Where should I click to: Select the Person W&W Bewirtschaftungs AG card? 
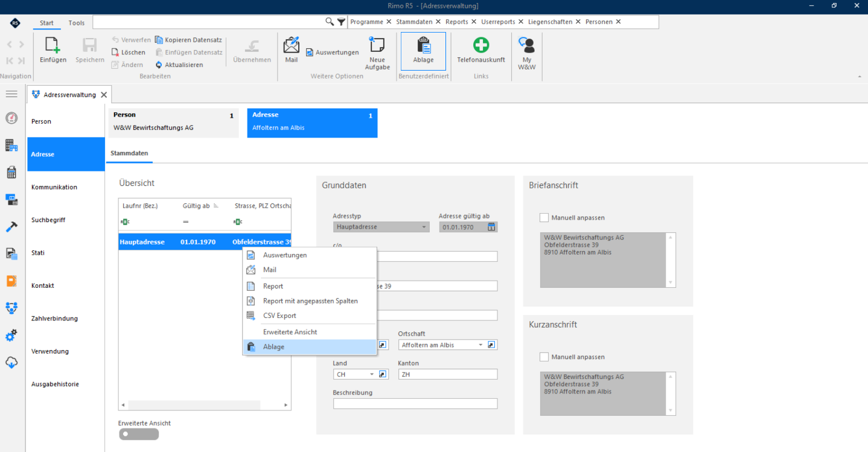pyautogui.click(x=174, y=123)
